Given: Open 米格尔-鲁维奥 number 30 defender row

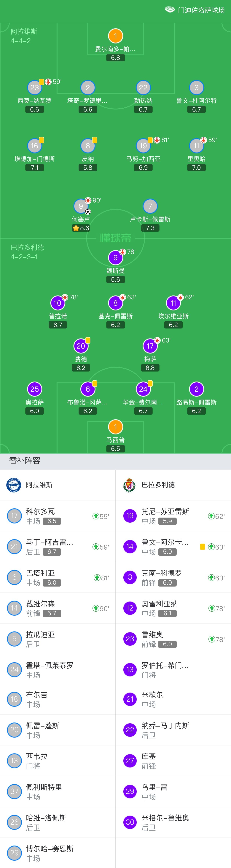Looking at the screenshot, I should tap(173, 822).
